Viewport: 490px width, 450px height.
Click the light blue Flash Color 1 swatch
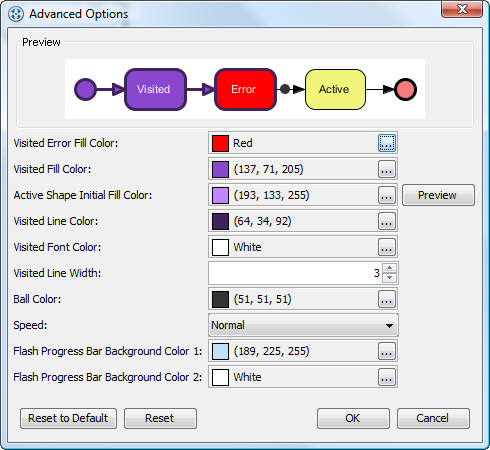click(220, 351)
